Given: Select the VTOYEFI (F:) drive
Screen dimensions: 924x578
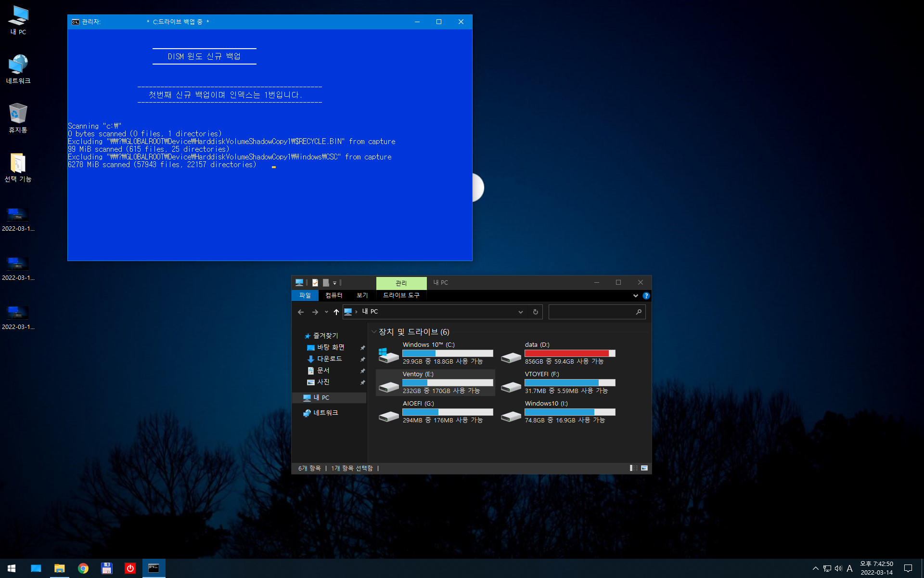Looking at the screenshot, I should coord(558,382).
